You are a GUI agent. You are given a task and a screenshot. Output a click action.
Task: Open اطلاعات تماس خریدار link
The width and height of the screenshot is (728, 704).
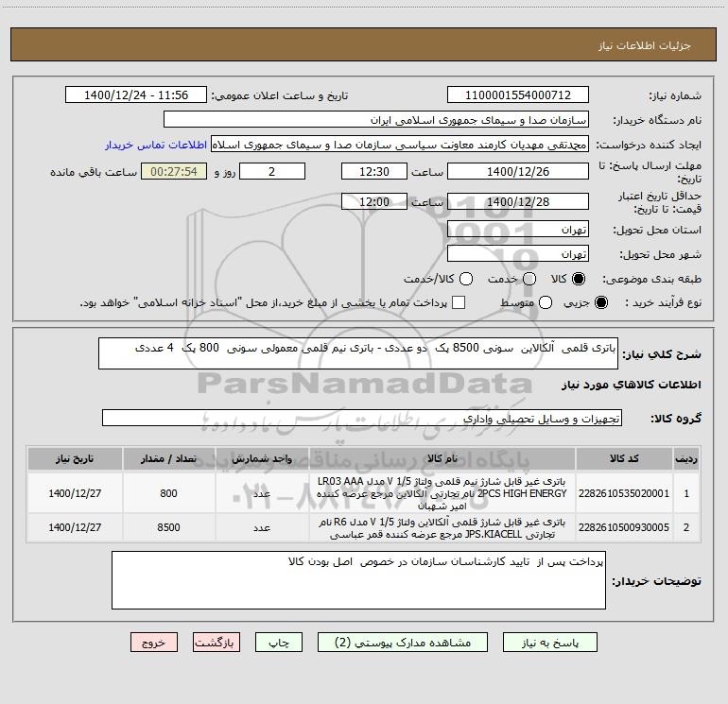tap(156, 145)
